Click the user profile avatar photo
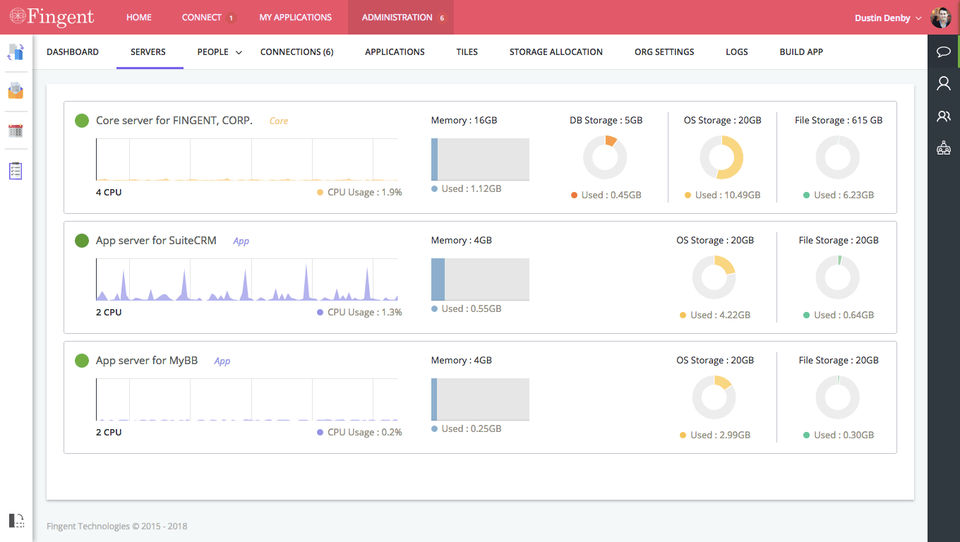Viewport: 960px width, 542px height. point(940,18)
